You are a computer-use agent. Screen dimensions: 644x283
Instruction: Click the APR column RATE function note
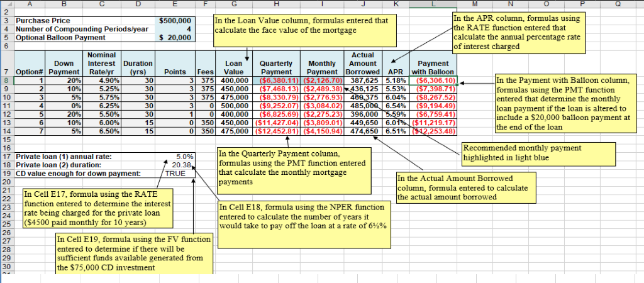pyautogui.click(x=519, y=33)
